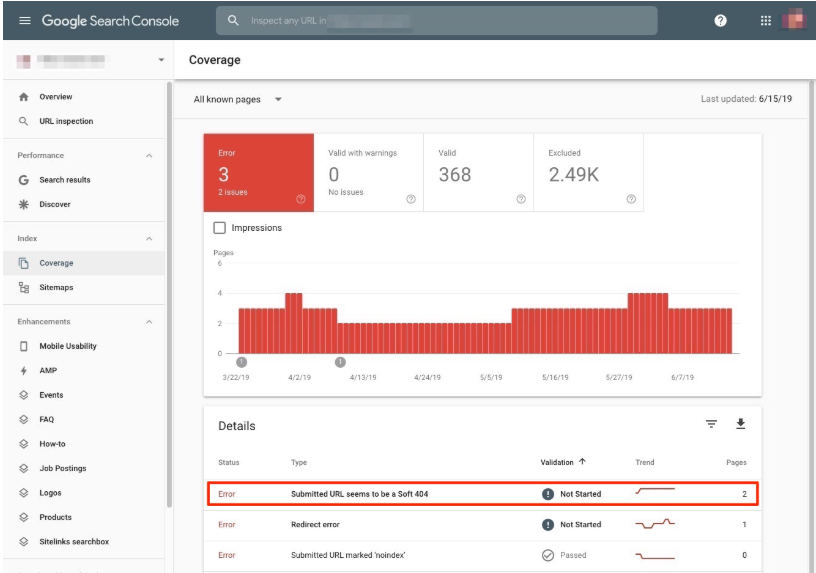Click the help question mark icon in header
Viewport: 816px width, 573px height.
pyautogui.click(x=720, y=21)
